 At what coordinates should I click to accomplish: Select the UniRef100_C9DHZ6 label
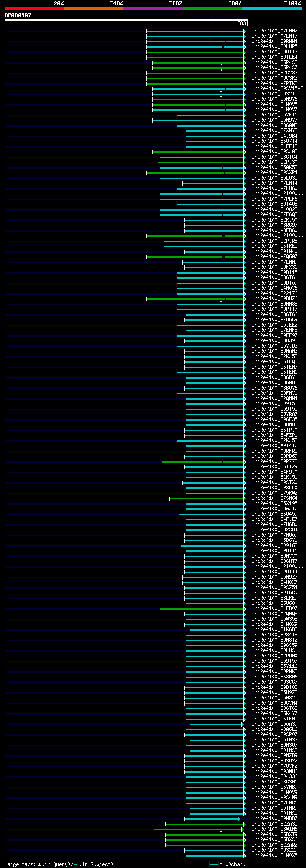[x=274, y=299]
